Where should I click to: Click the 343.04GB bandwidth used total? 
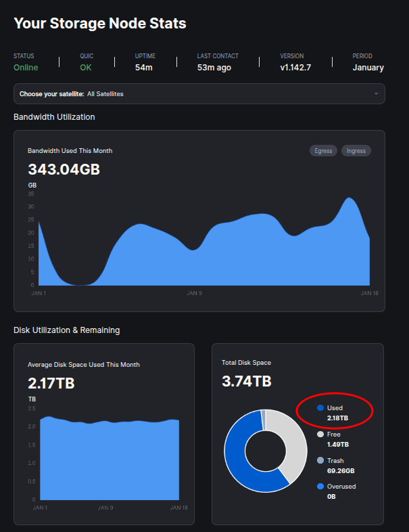64,169
